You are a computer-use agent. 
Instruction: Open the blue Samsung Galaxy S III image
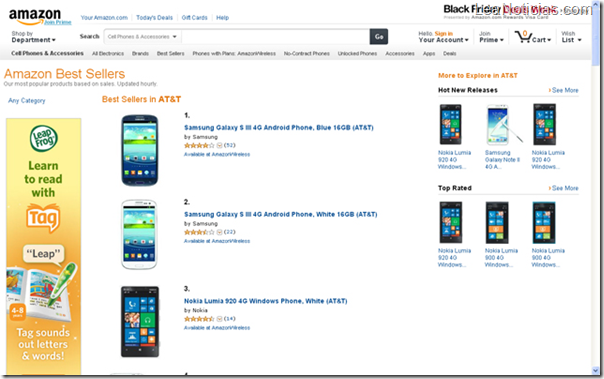[x=139, y=150]
